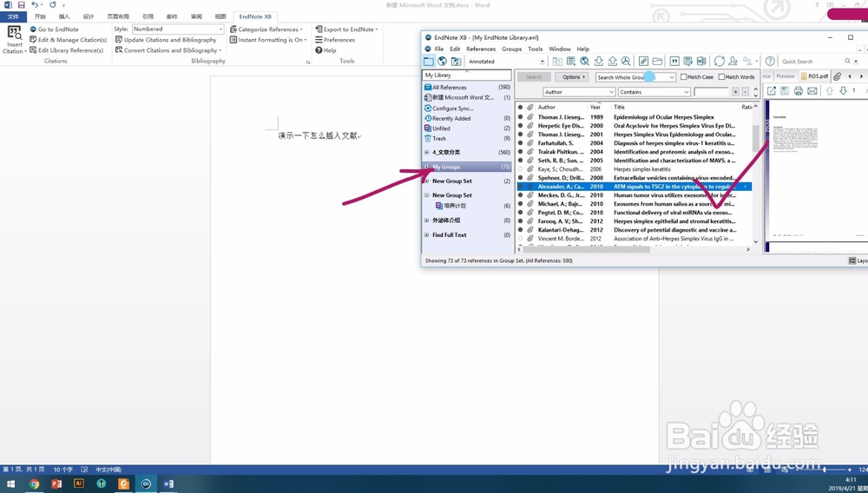Click New Reference icon in EndNote toolbar

[571, 62]
